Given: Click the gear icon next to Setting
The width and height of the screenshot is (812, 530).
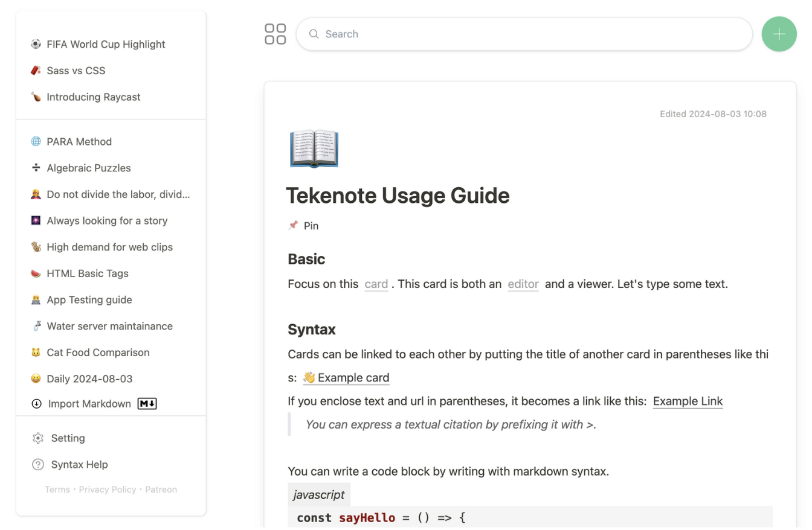Looking at the screenshot, I should click(37, 438).
